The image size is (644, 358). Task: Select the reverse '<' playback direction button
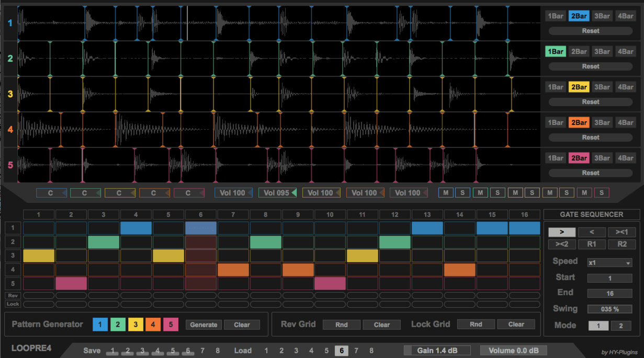[592, 233]
